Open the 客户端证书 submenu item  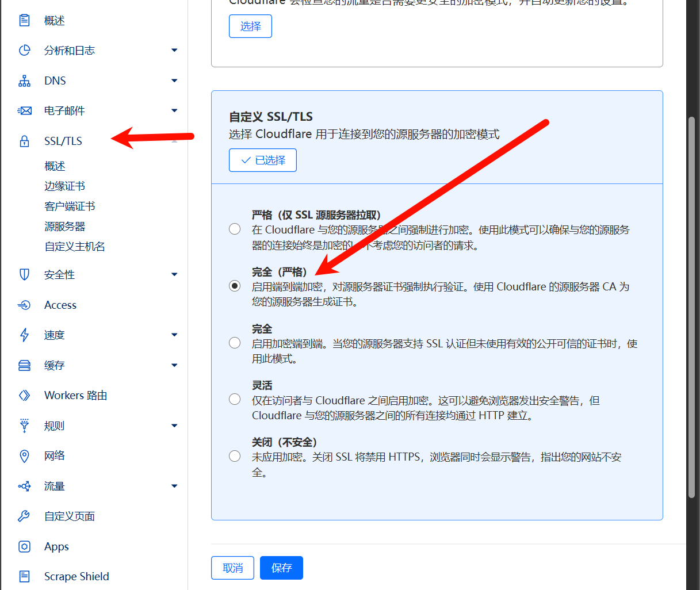click(x=70, y=206)
